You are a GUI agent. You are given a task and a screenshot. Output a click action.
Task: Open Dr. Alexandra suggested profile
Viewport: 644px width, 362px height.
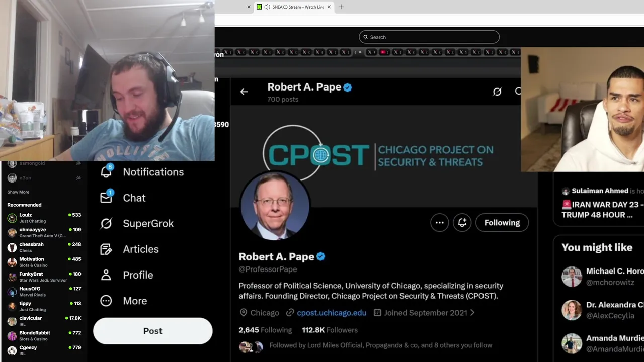pyautogui.click(x=603, y=310)
